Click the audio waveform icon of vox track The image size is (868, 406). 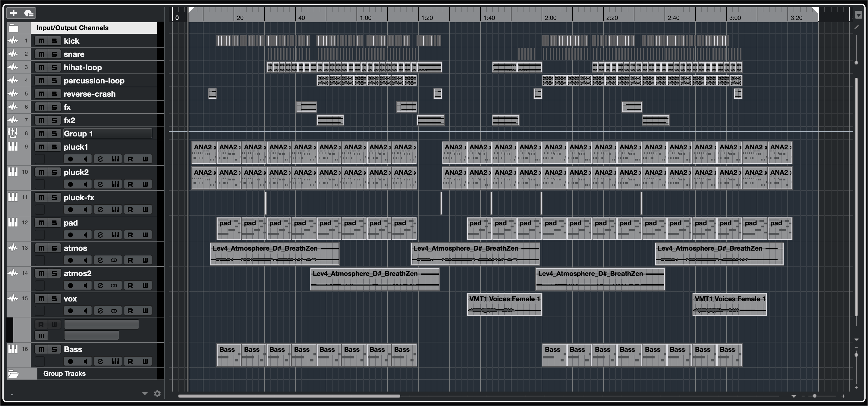pyautogui.click(x=13, y=298)
